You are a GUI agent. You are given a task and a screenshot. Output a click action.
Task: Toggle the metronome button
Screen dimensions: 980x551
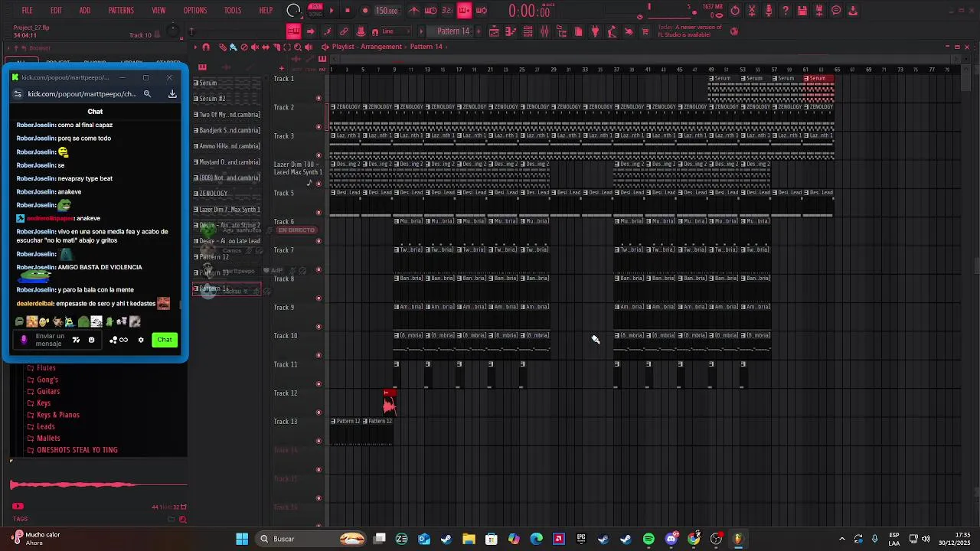tap(414, 11)
